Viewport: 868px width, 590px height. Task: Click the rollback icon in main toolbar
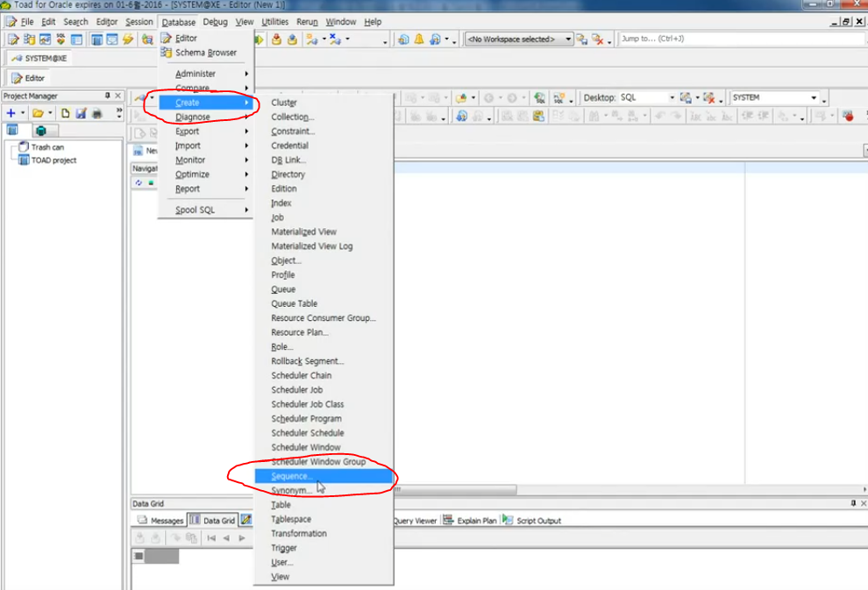pos(292,39)
